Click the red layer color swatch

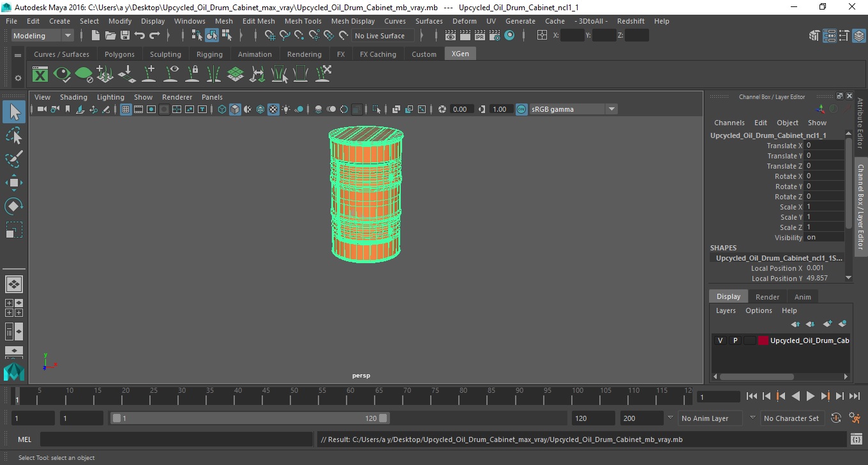coord(763,340)
